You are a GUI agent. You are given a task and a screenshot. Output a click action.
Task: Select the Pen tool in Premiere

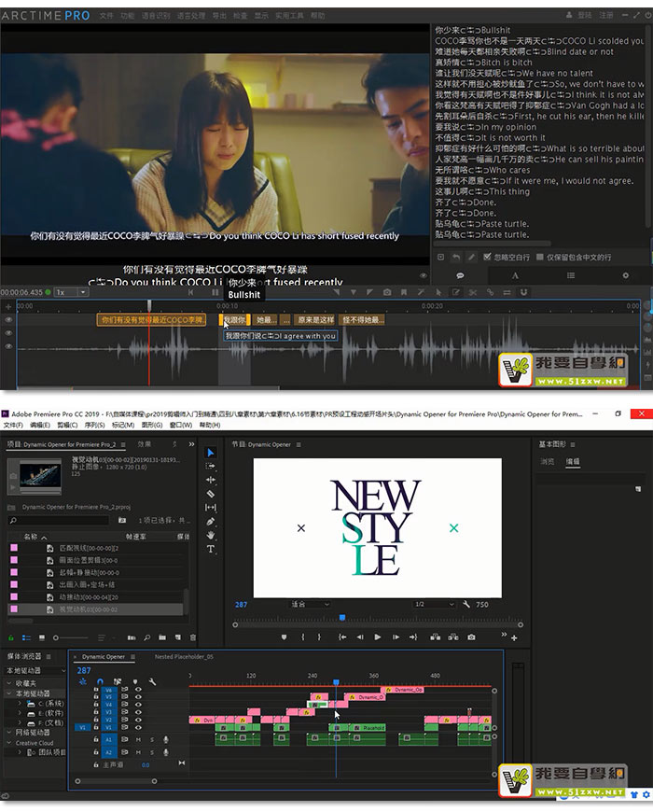[x=211, y=522]
